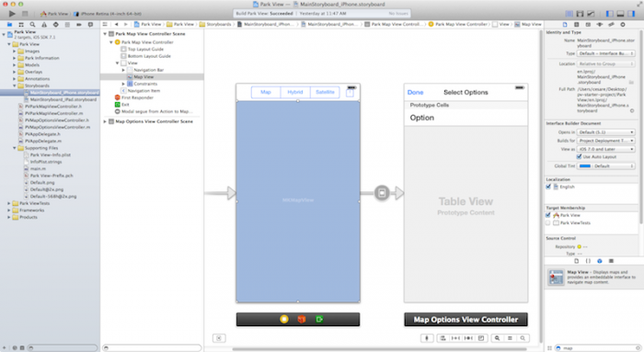The image size is (644, 352).
Task: Click the library search field containing map
Action: [598, 348]
